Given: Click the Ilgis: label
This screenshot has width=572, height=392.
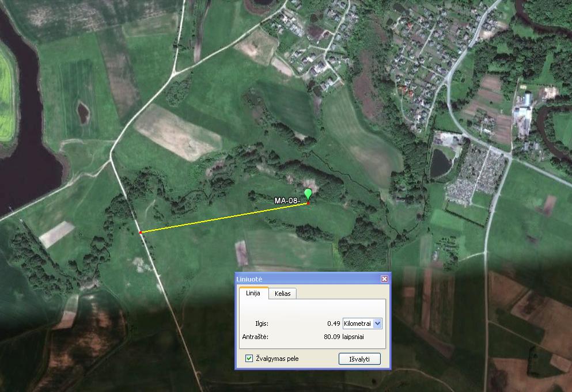Looking at the screenshot, I should coord(262,324).
